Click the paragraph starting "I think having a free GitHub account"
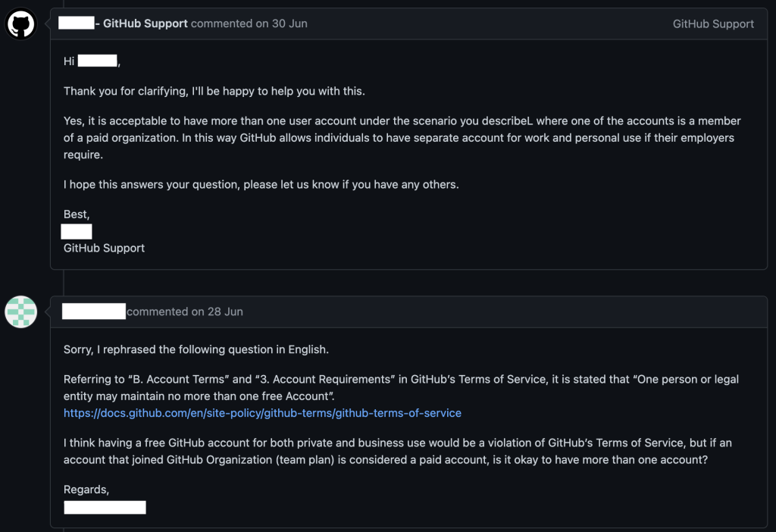The height and width of the screenshot is (532, 776). (397, 451)
